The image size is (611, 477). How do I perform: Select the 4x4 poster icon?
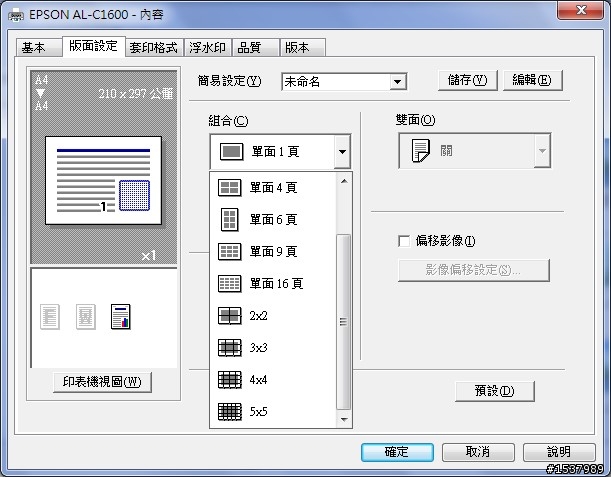click(230, 379)
